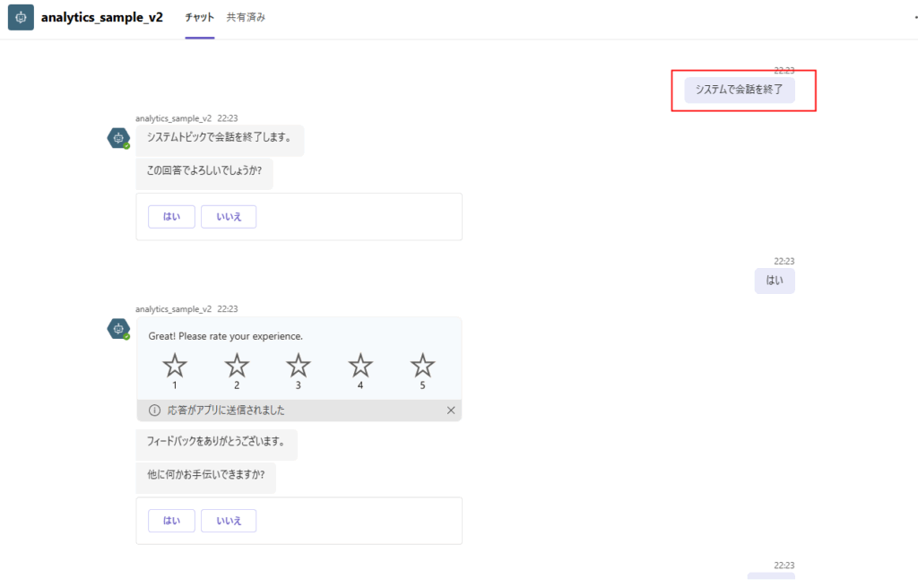Rate experience with star 2
This screenshot has width=918, height=588.
[x=237, y=371]
